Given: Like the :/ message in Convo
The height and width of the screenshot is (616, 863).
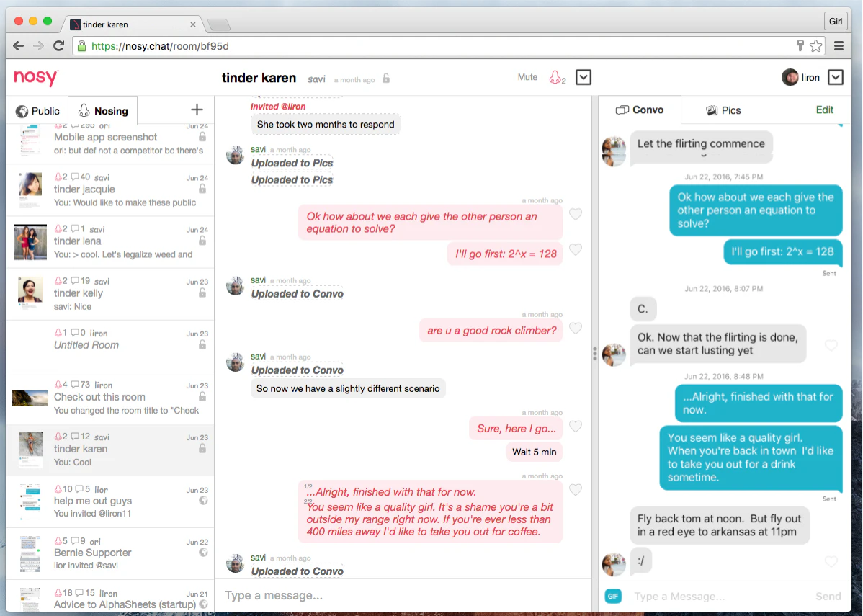Looking at the screenshot, I should (831, 561).
